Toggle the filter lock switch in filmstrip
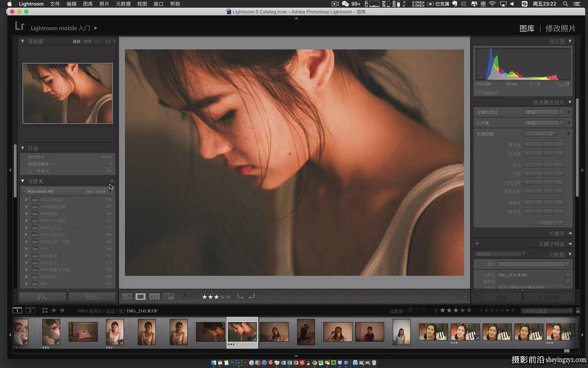This screenshot has height=368, width=588. (578, 311)
